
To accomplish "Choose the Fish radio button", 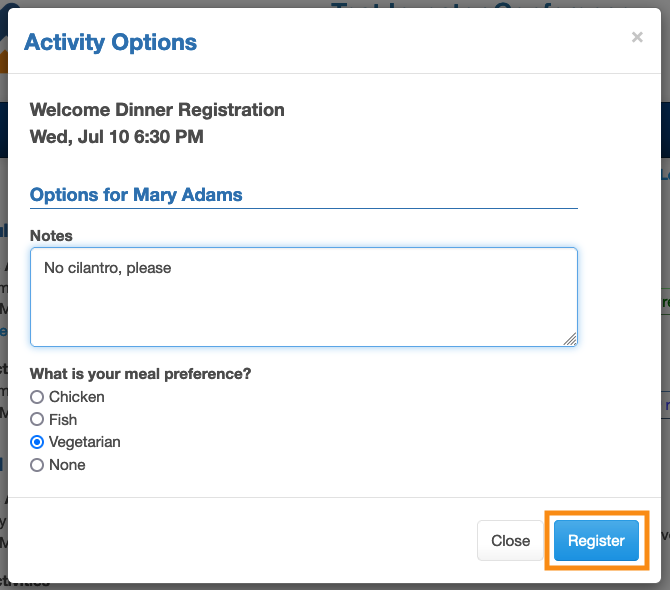I will [x=37, y=420].
